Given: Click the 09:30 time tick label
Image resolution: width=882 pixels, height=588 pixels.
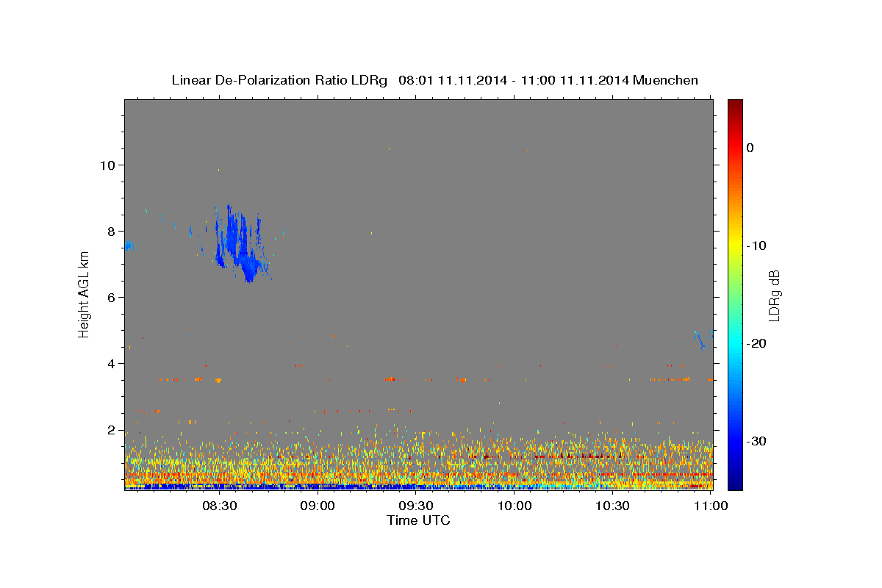Looking at the screenshot, I should click(415, 506).
